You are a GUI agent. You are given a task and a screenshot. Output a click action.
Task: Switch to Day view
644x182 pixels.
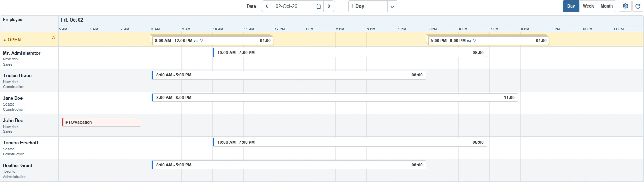pyautogui.click(x=571, y=6)
